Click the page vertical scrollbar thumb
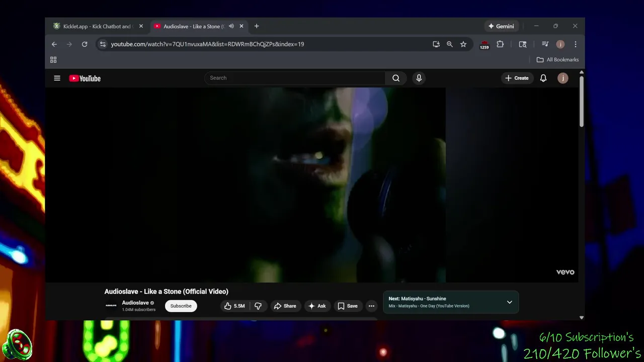Image resolution: width=644 pixels, height=362 pixels. click(582, 101)
